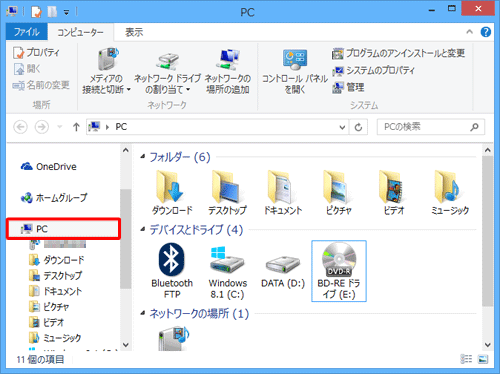Switch to the 表示 tab
The height and width of the screenshot is (374, 500).
tap(134, 32)
